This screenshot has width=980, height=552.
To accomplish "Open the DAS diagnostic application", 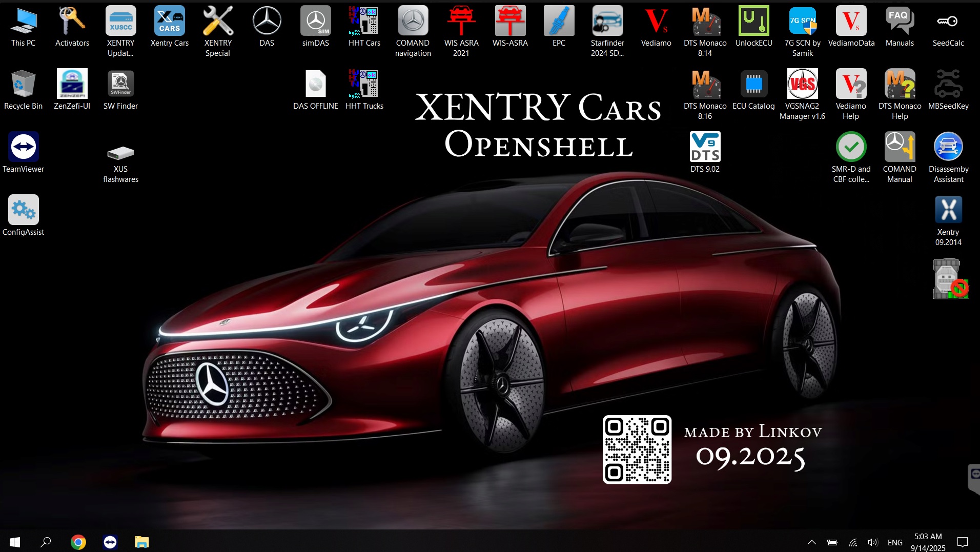I will 266,21.
